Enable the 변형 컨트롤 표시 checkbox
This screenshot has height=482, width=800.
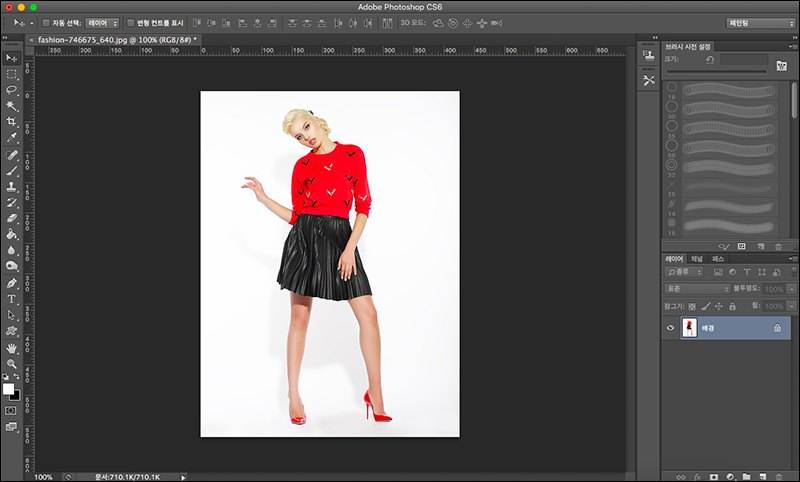click(130, 22)
